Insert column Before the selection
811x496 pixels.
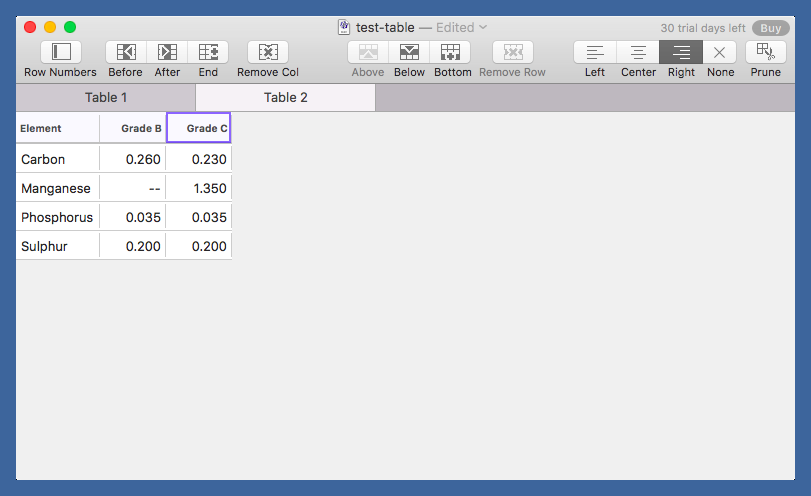click(x=126, y=52)
